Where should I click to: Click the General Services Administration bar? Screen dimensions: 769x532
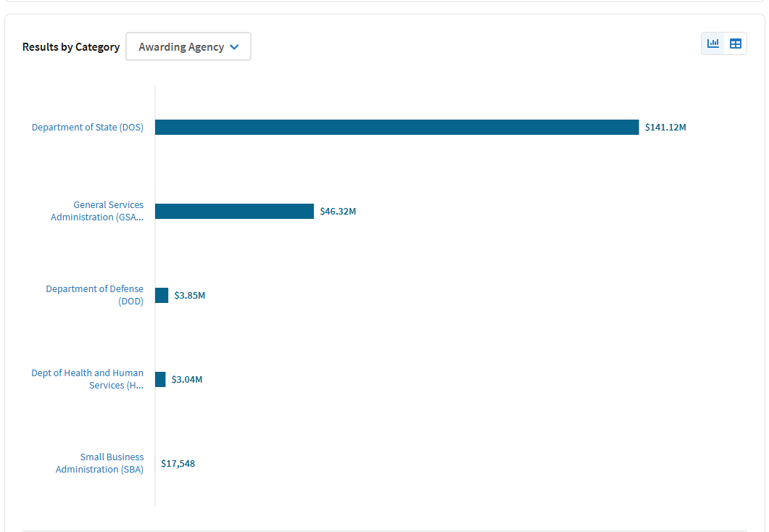click(x=233, y=211)
